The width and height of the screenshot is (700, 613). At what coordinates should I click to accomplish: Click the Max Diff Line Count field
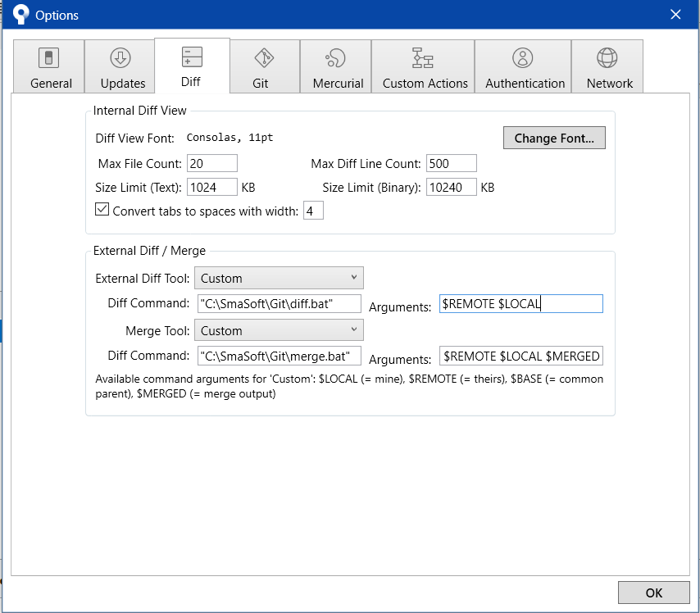(x=452, y=163)
